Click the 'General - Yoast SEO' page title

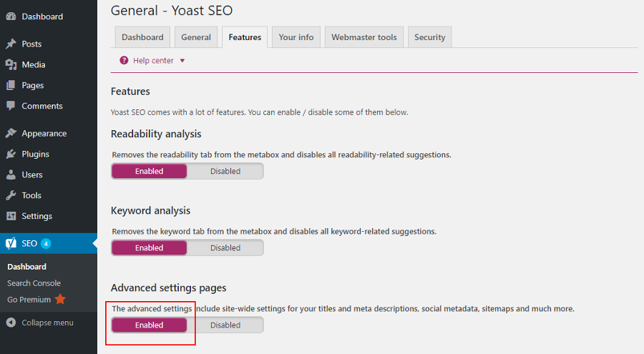pyautogui.click(x=172, y=10)
